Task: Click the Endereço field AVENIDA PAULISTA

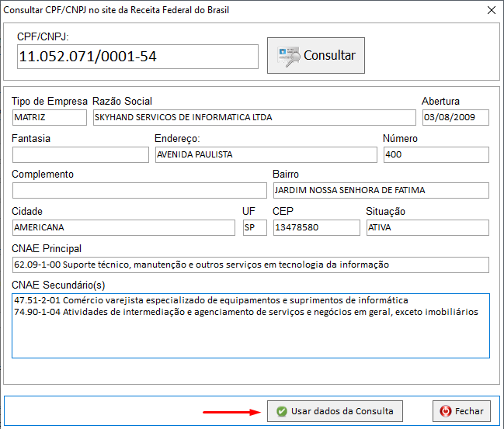Action: click(x=266, y=154)
